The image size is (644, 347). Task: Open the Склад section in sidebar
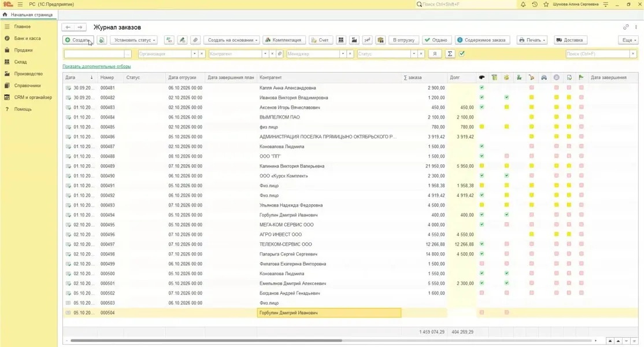pos(21,62)
